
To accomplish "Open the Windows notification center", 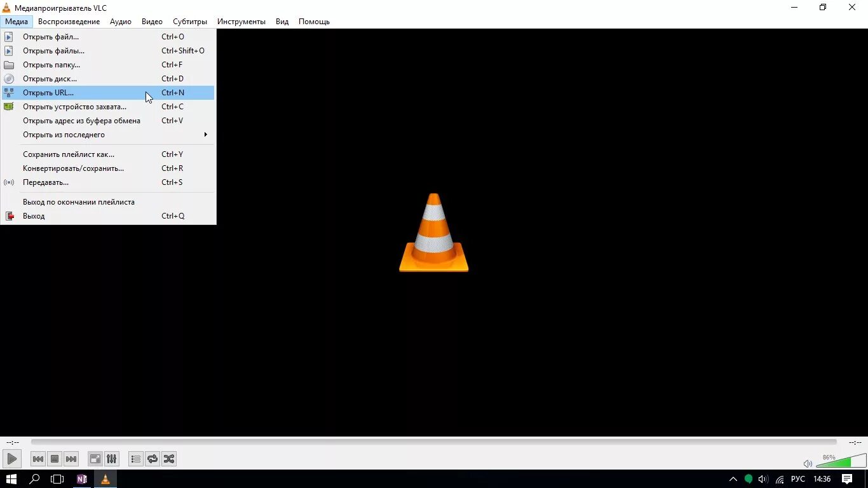I will (847, 479).
